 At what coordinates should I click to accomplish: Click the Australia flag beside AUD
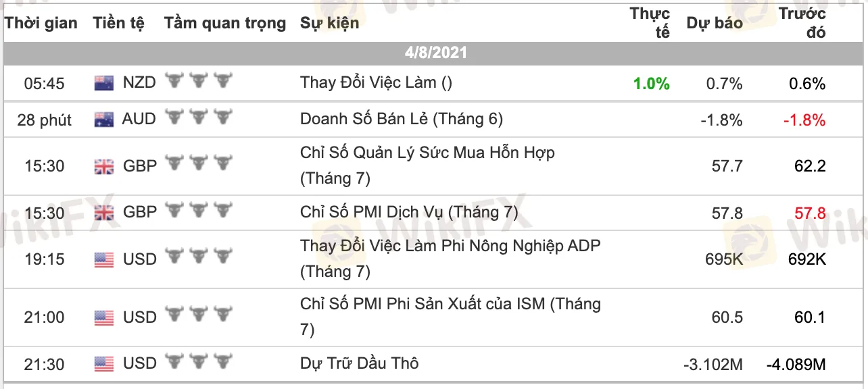[x=104, y=120]
